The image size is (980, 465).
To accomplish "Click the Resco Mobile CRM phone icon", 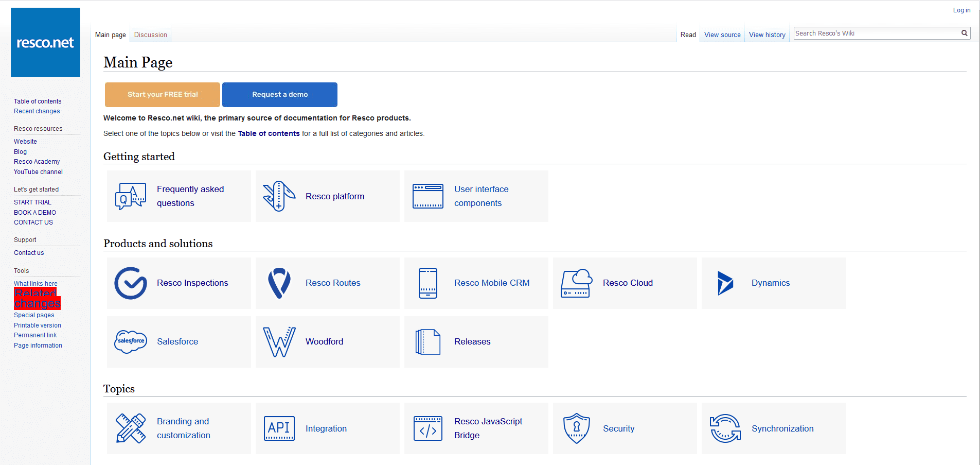I will 427,283.
